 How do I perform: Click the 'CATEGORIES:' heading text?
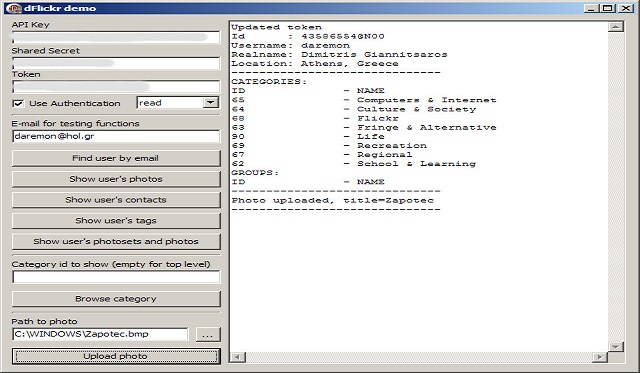269,82
